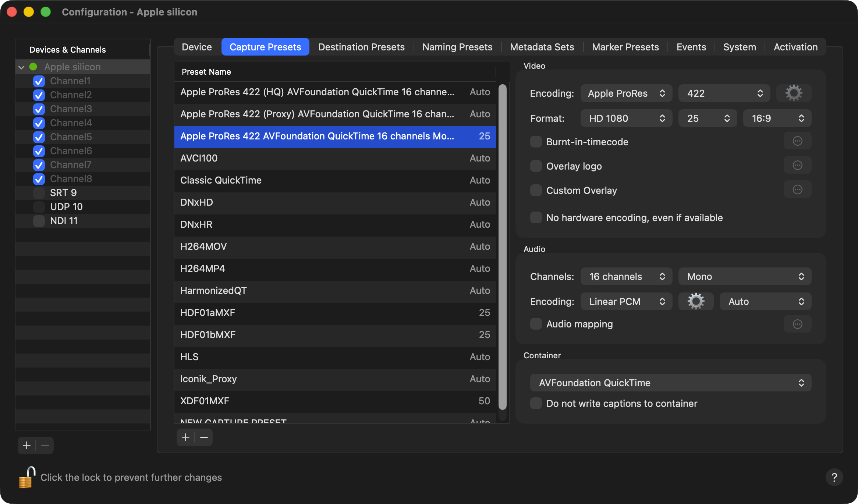
Task: Remove selected capture preset with minus
Action: [204, 437]
